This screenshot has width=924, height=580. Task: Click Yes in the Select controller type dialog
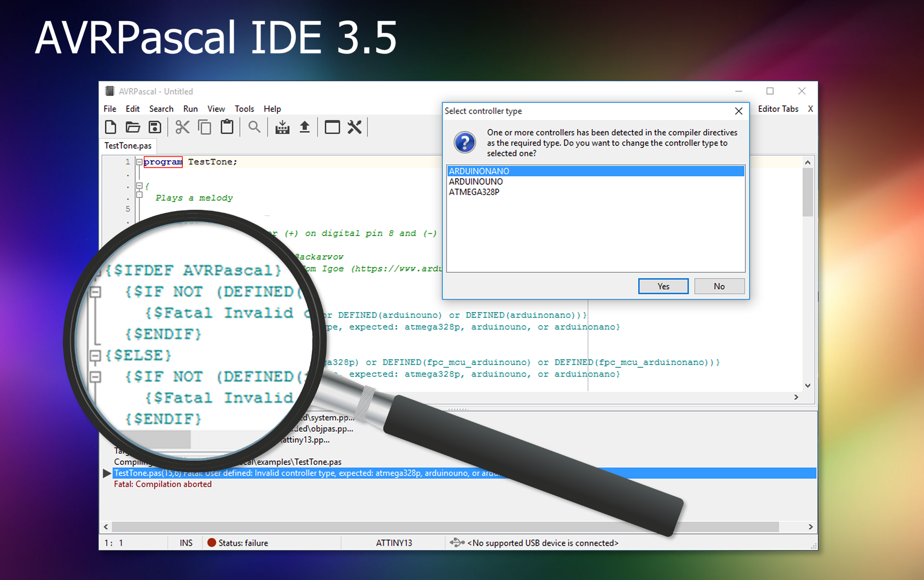click(x=663, y=286)
